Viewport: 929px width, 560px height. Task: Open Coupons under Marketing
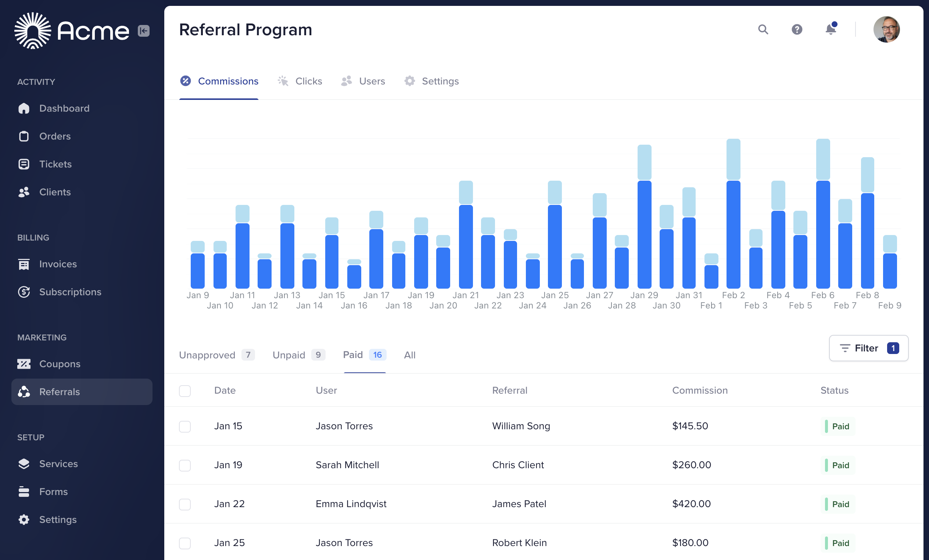82,364
